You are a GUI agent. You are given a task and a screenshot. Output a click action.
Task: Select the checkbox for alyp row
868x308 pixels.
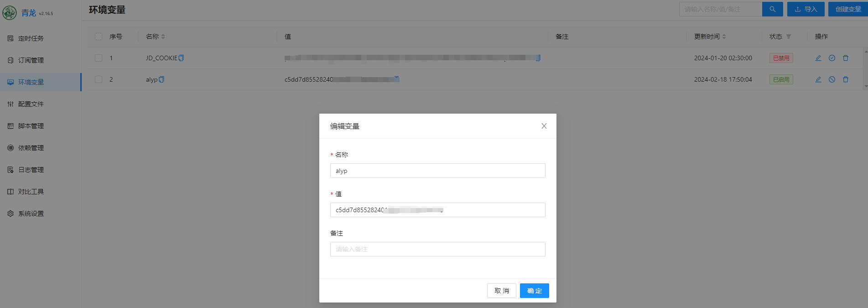tap(99, 79)
